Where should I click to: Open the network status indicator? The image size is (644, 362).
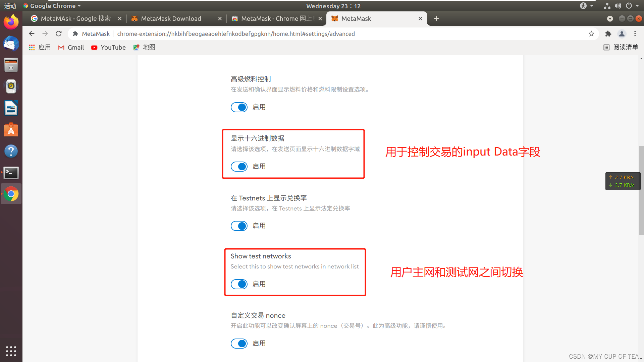[x=607, y=6]
